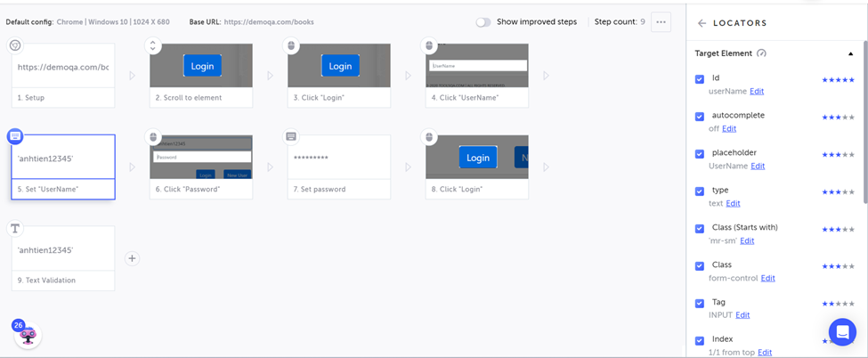Click the add step plus icon
Viewport: 868px width, 358px height.
click(x=132, y=258)
